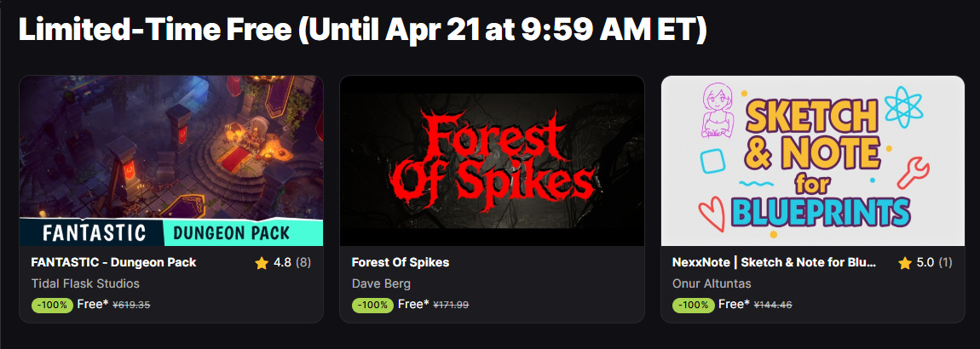980x349 pixels.
Task: Click the FANTASTIC - Dungeon Pack title
Action: tap(113, 262)
